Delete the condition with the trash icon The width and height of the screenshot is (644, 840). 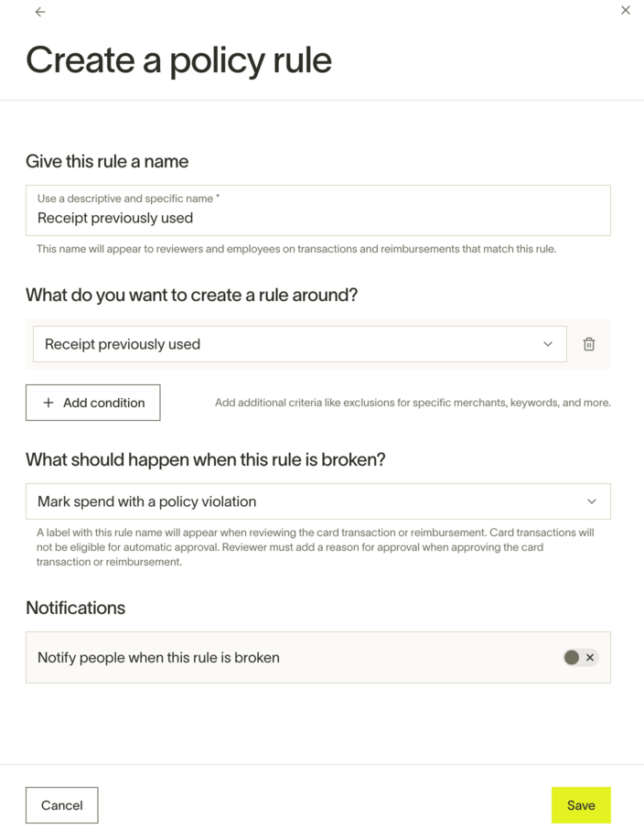589,344
